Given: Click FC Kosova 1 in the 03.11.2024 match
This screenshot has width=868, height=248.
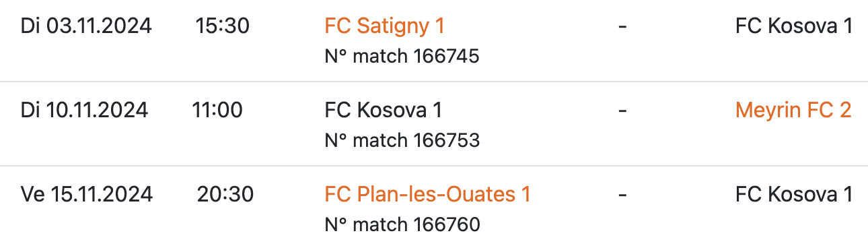Looking at the screenshot, I should click(x=794, y=26).
